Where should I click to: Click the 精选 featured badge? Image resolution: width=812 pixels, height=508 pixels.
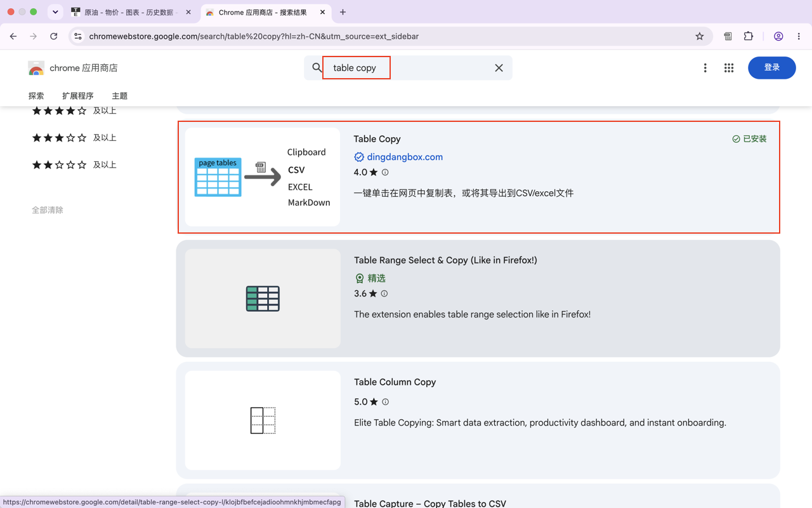370,278
